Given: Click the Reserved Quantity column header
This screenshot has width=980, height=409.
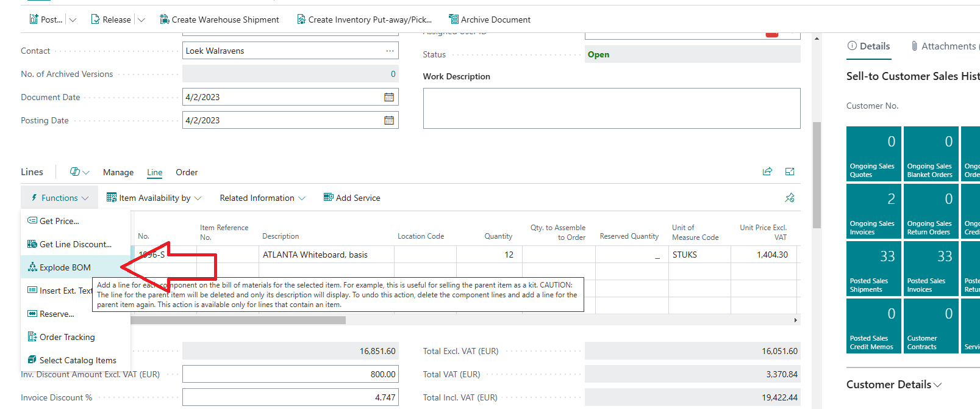Looking at the screenshot, I should (x=629, y=236).
